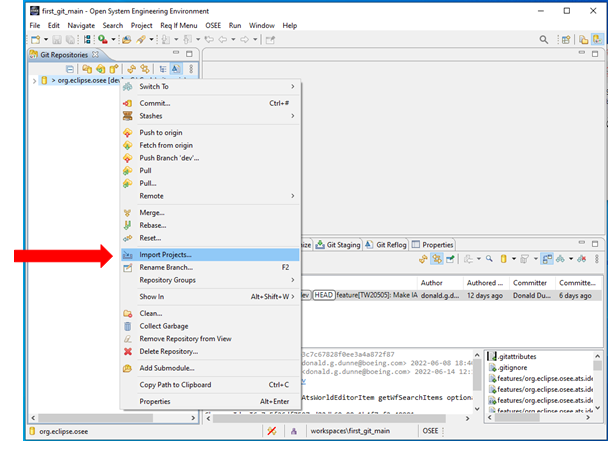Click the Run icon with green play
608x461 pixels.
click(x=103, y=40)
